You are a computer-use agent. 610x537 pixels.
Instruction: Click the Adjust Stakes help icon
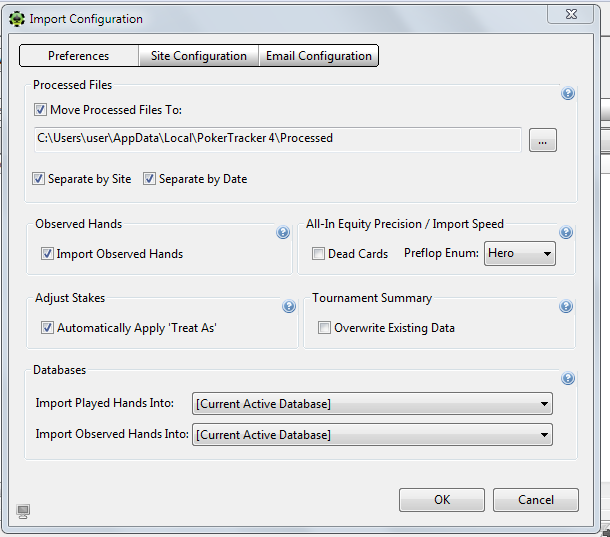coord(289,307)
